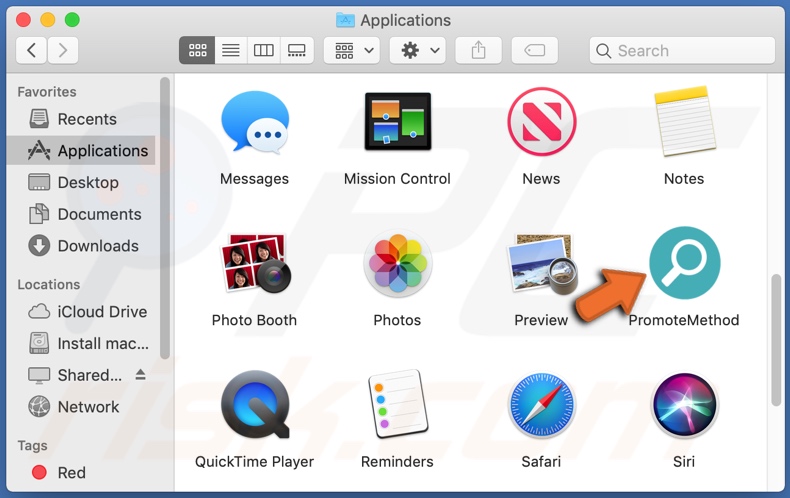Select the Photo Booth app icon

pyautogui.click(x=255, y=263)
